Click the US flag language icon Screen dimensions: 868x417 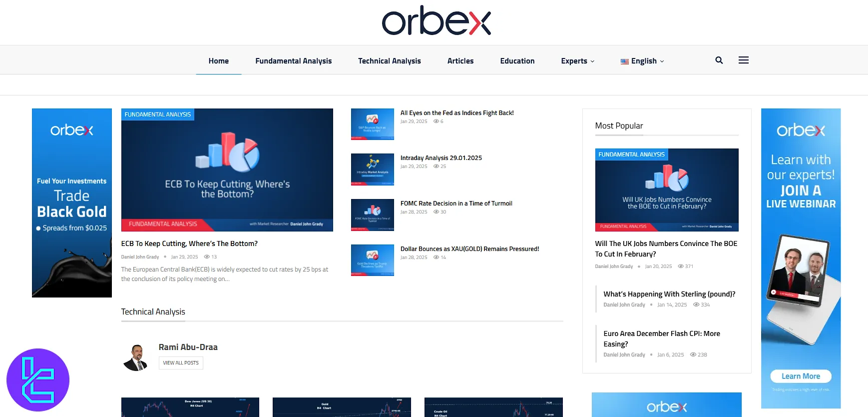click(x=625, y=61)
